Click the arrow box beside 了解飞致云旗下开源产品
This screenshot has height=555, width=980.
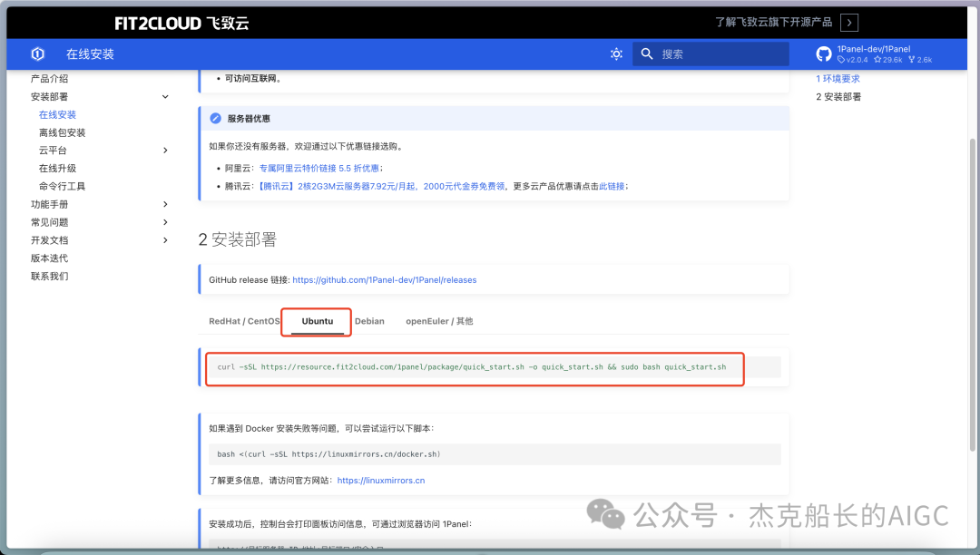pos(849,23)
